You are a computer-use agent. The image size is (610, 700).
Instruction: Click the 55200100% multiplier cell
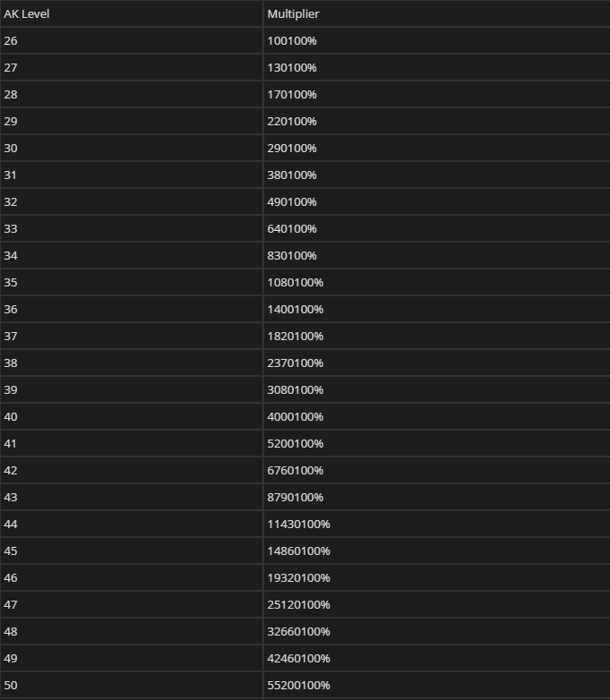tap(298, 686)
